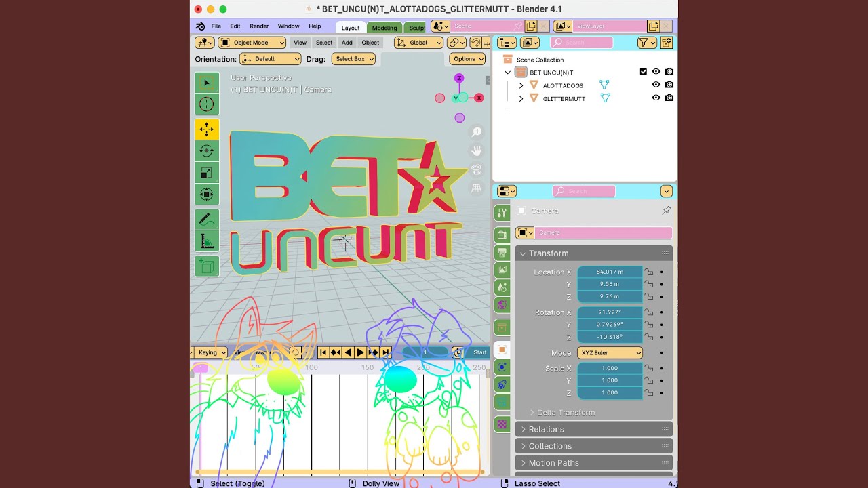Collapse BET UNCU(N)T collection
Viewport: 868px width, 488px height.
point(507,73)
